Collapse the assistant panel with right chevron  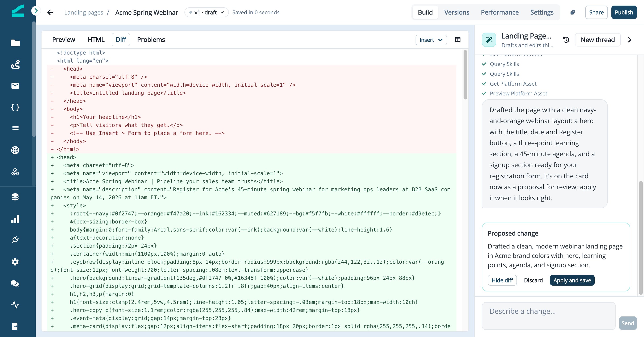click(629, 40)
